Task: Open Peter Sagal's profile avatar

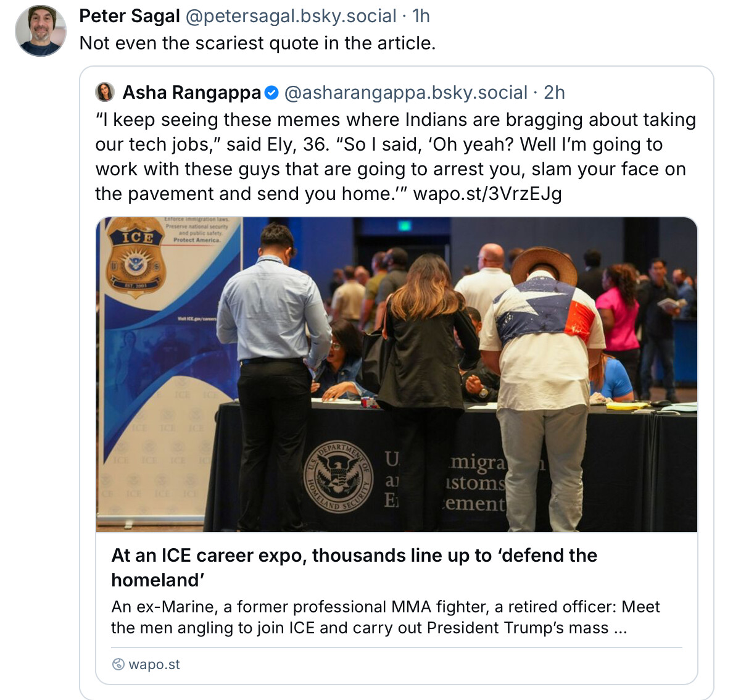Action: 40,31
